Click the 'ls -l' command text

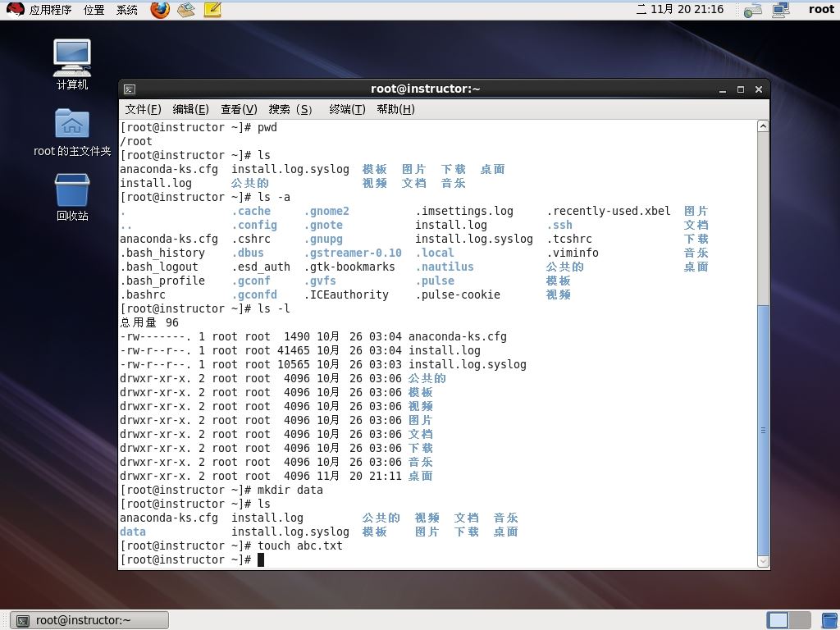274,308
